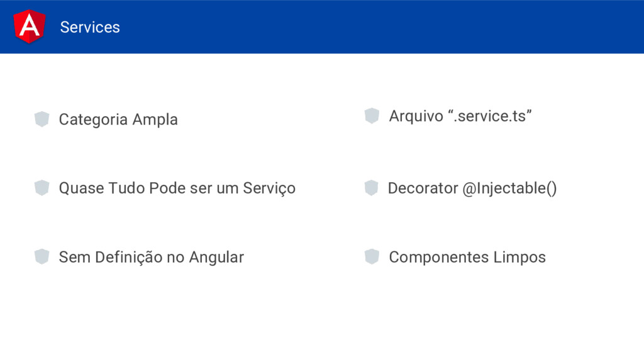Click the shield bullet beside Decorator @Injectable()

click(x=371, y=187)
